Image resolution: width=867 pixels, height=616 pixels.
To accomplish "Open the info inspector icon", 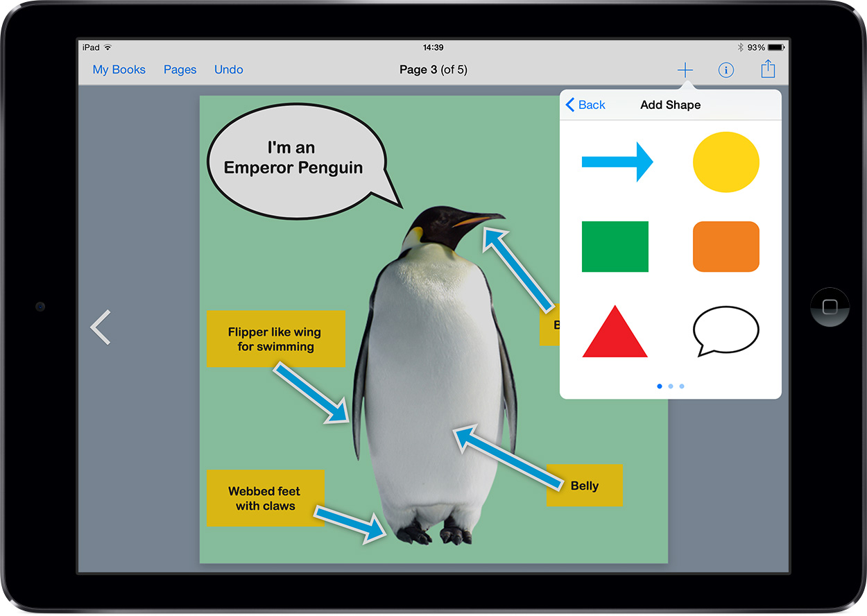I will pos(726,70).
